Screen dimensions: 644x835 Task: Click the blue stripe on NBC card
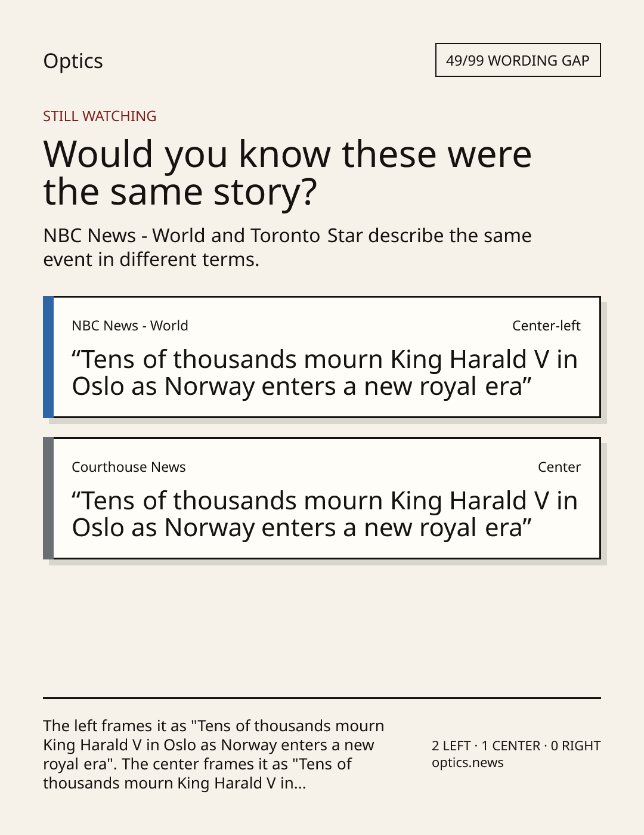click(x=48, y=357)
